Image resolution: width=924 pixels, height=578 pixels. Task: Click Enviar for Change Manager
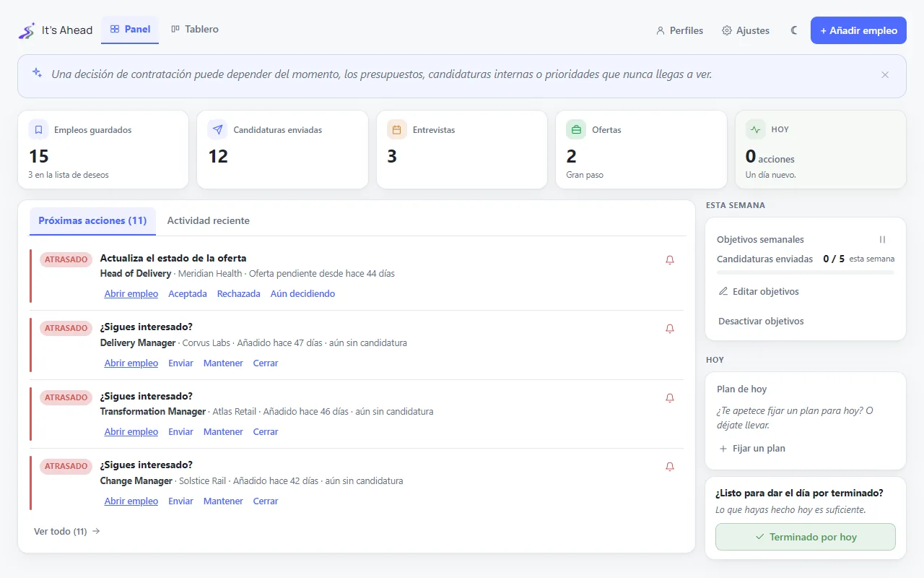180,501
